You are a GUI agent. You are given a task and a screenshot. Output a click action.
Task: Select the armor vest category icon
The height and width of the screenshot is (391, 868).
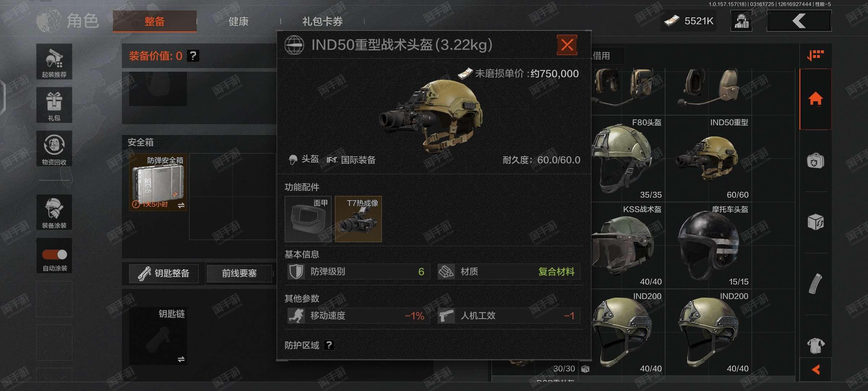[x=816, y=345]
